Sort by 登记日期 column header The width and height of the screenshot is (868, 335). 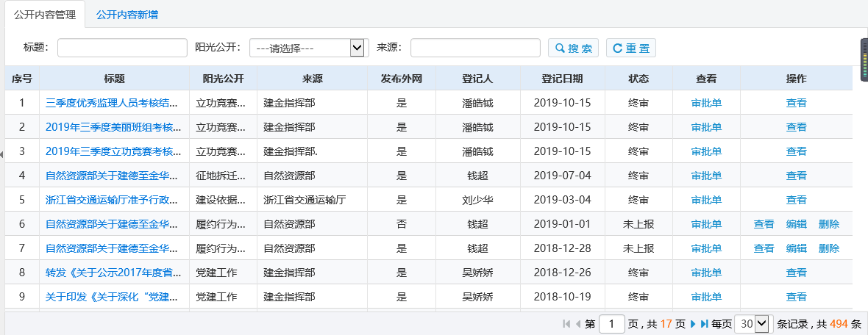click(562, 79)
